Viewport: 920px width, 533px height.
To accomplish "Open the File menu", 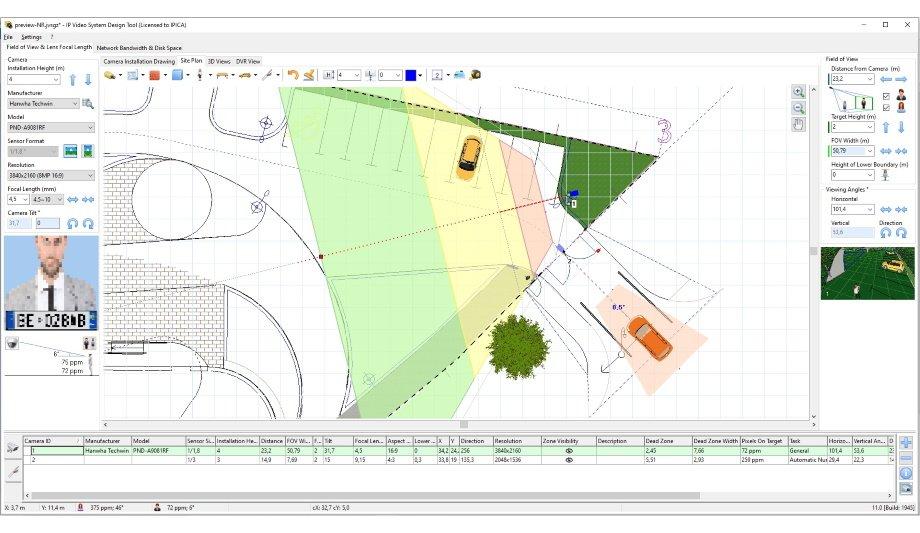I will tap(8, 37).
